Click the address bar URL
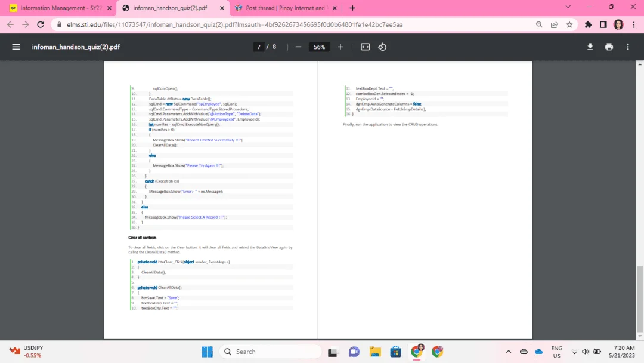Viewport: 644px width, 363px height. (234, 24)
